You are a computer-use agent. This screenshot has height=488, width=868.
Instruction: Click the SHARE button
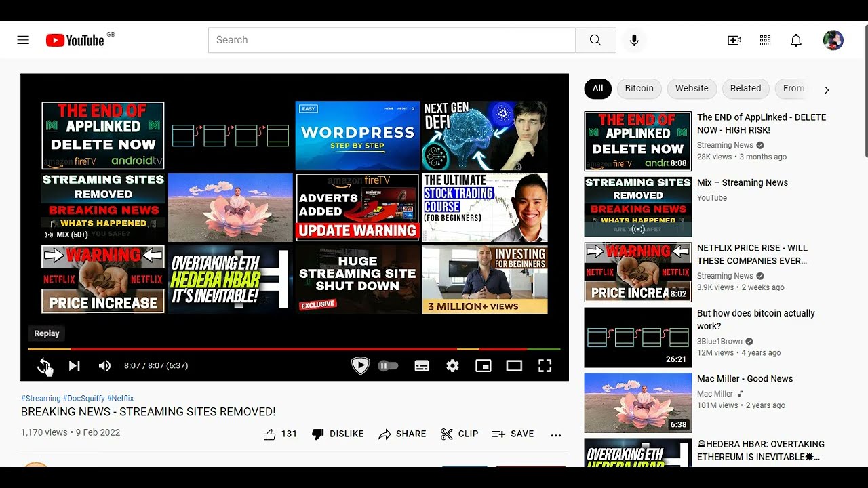402,434
